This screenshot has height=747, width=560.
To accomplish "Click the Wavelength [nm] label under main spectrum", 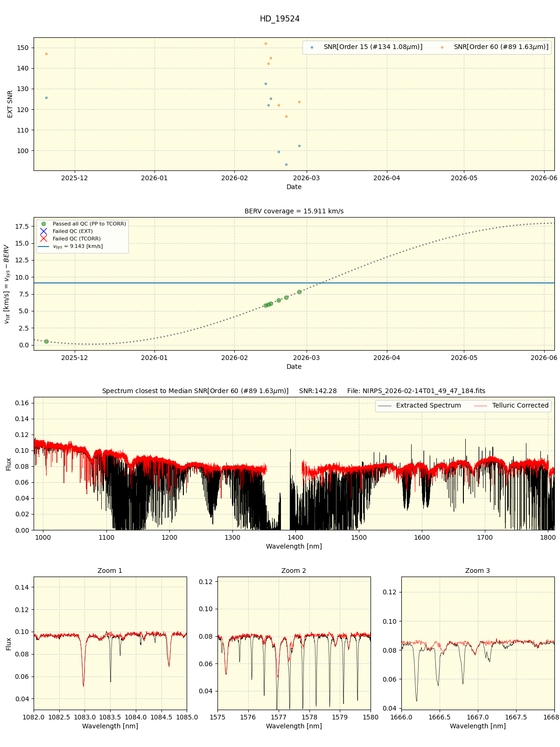I will pos(294,546).
